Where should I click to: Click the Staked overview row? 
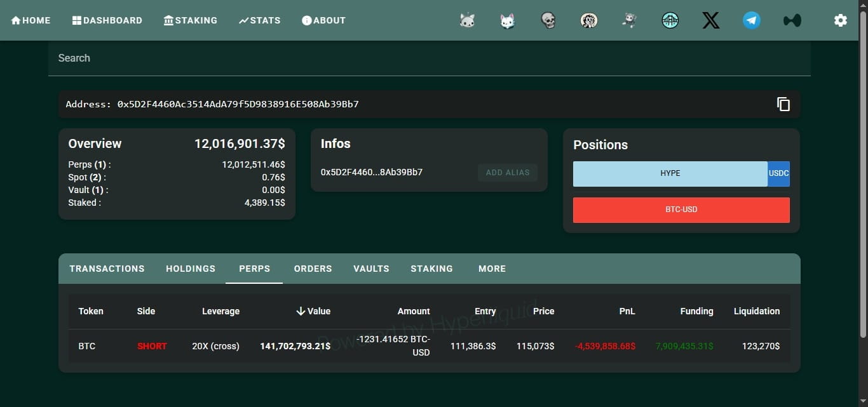pyautogui.click(x=177, y=203)
